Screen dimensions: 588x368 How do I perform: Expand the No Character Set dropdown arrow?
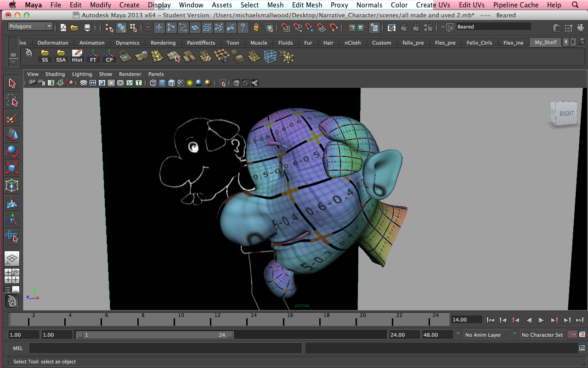pyautogui.click(x=514, y=334)
